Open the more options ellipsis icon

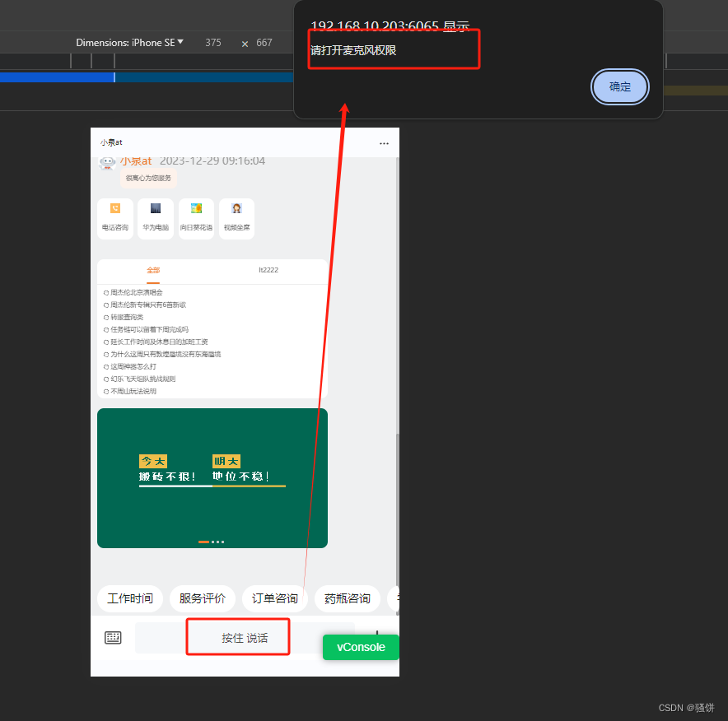click(x=384, y=142)
